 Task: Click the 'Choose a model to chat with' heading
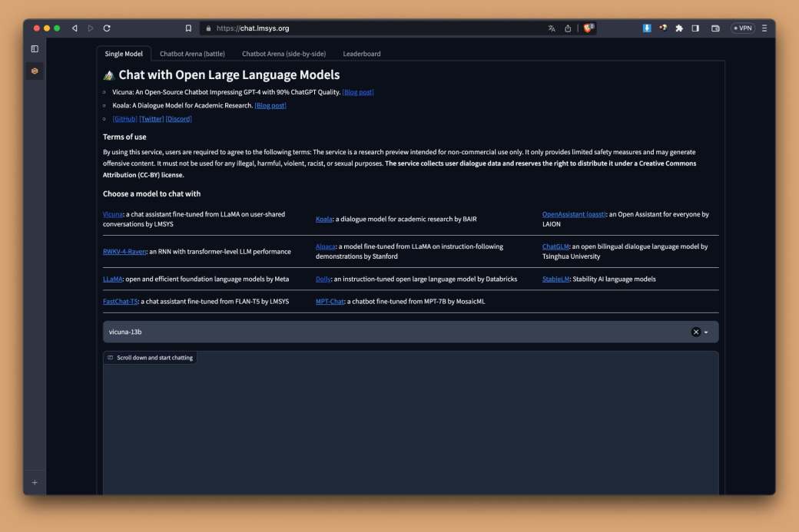pos(151,194)
